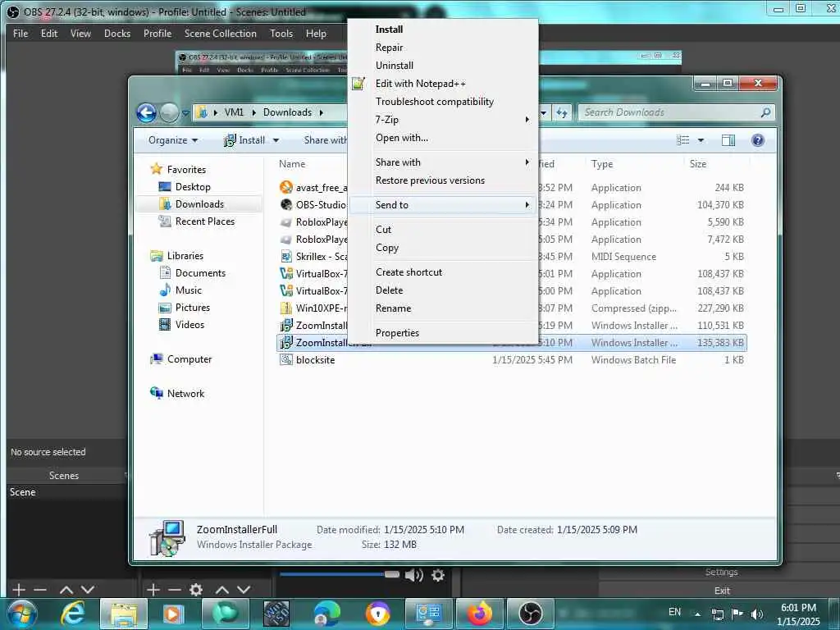Open OBS View menu
This screenshot has width=840, height=630.
click(80, 33)
